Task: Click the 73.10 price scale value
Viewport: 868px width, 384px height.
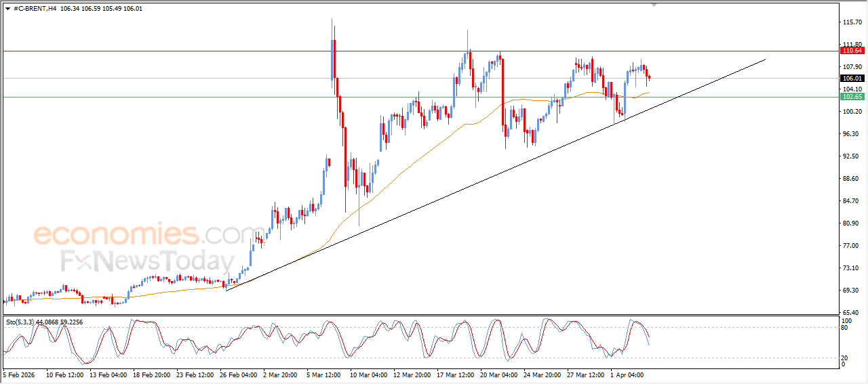Action: [850, 268]
